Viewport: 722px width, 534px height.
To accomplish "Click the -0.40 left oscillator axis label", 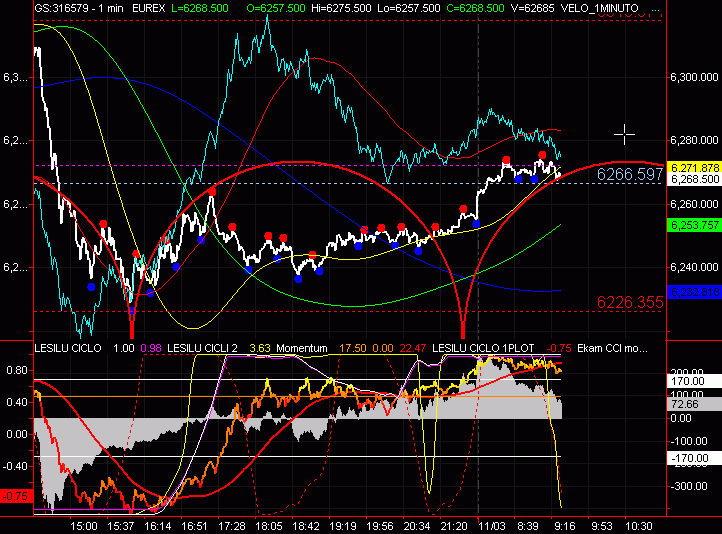I will 17,466.
